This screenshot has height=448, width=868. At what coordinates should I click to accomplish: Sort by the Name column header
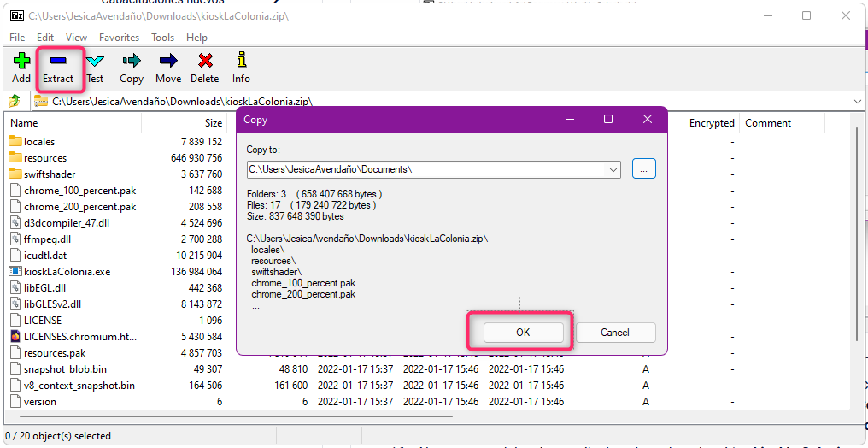click(25, 123)
